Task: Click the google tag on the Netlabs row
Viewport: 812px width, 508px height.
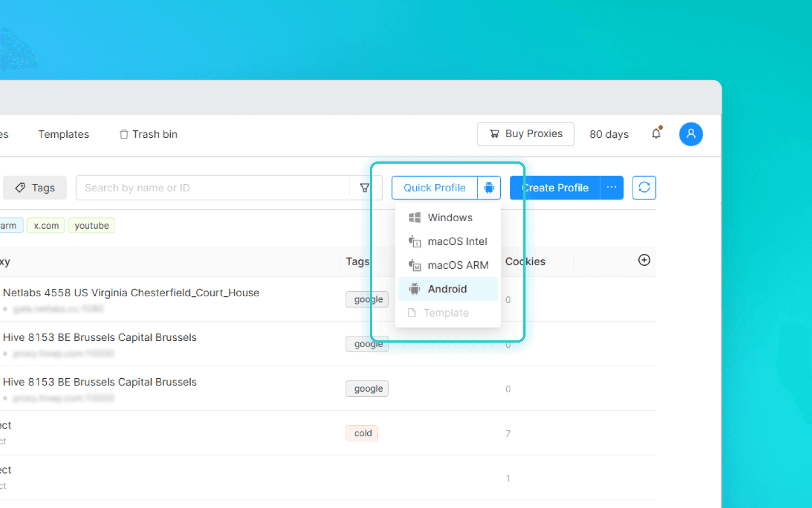Action: (x=368, y=300)
